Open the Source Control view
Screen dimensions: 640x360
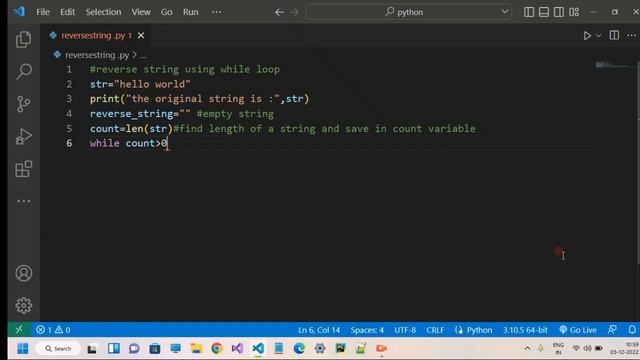24,104
